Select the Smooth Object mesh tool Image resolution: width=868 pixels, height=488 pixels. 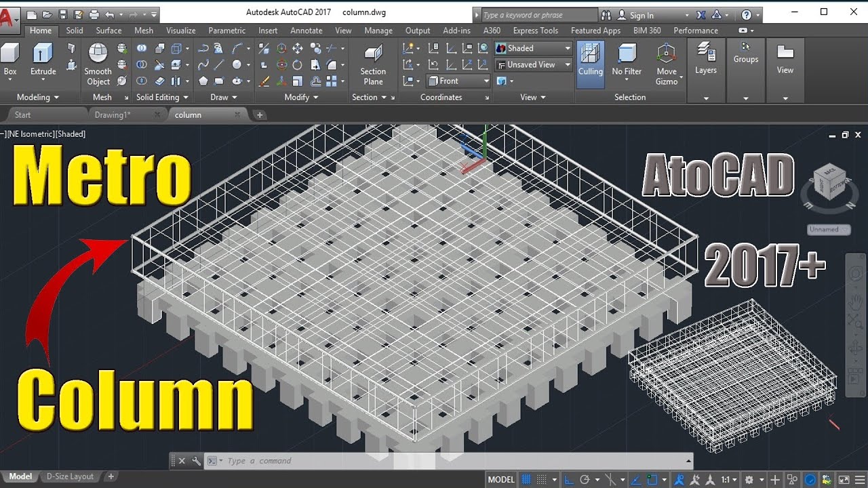point(98,64)
